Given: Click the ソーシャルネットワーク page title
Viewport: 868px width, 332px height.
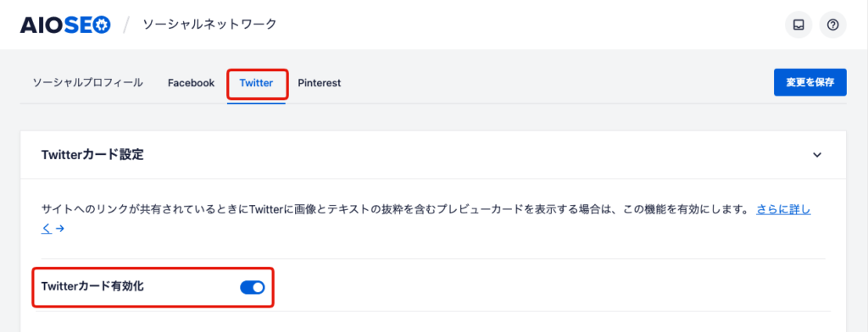Looking at the screenshot, I should tap(210, 25).
